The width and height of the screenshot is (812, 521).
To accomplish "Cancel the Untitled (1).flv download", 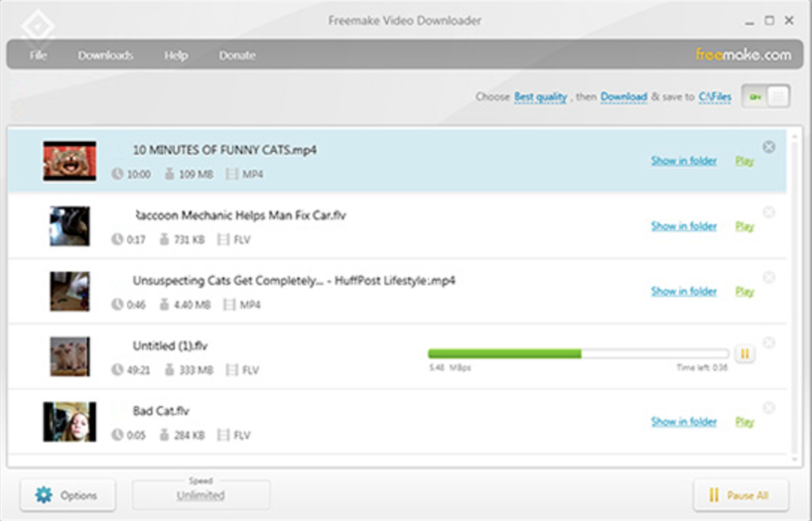I will point(768,342).
